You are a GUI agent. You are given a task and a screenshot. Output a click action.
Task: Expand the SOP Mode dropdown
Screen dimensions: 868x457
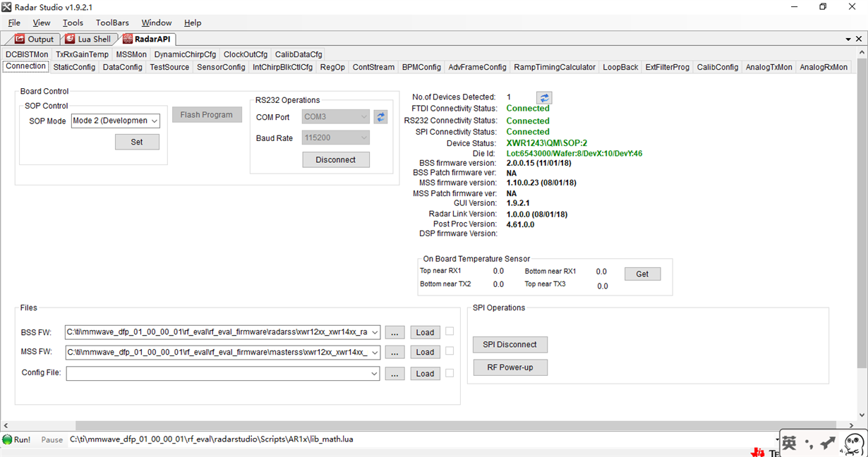pos(155,121)
